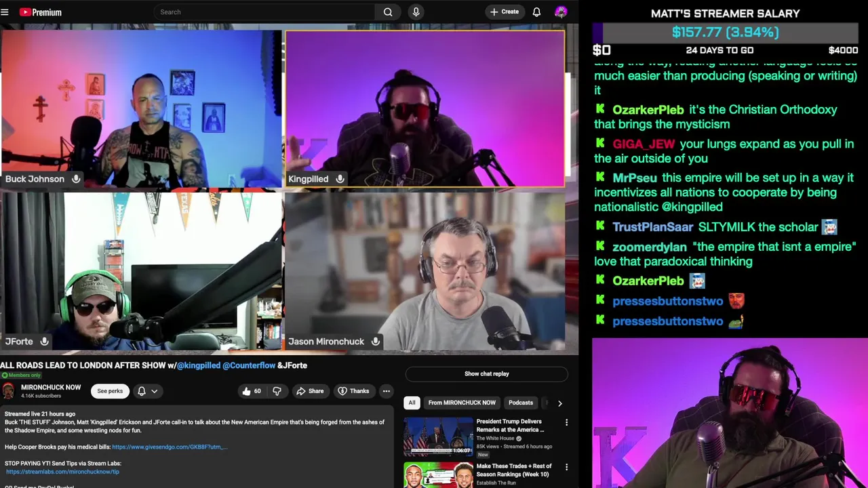Share the video
The image size is (868, 488).
coord(310,391)
